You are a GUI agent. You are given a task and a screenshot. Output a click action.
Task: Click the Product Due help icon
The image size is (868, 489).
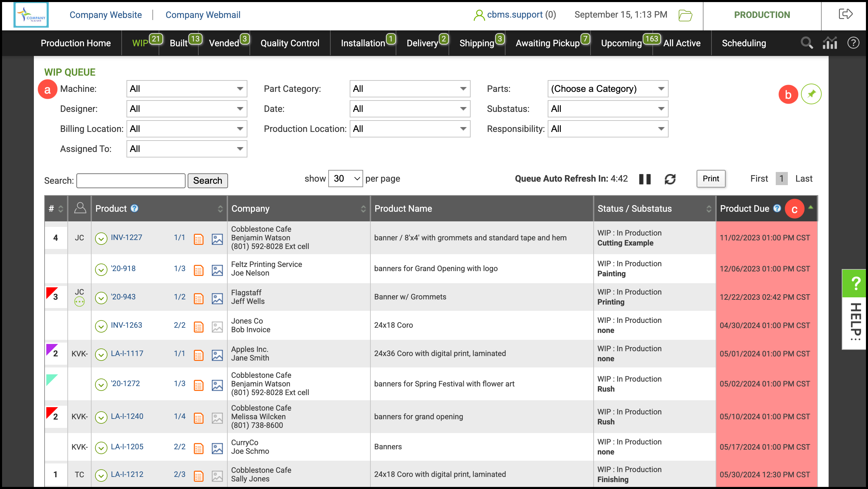[777, 208]
